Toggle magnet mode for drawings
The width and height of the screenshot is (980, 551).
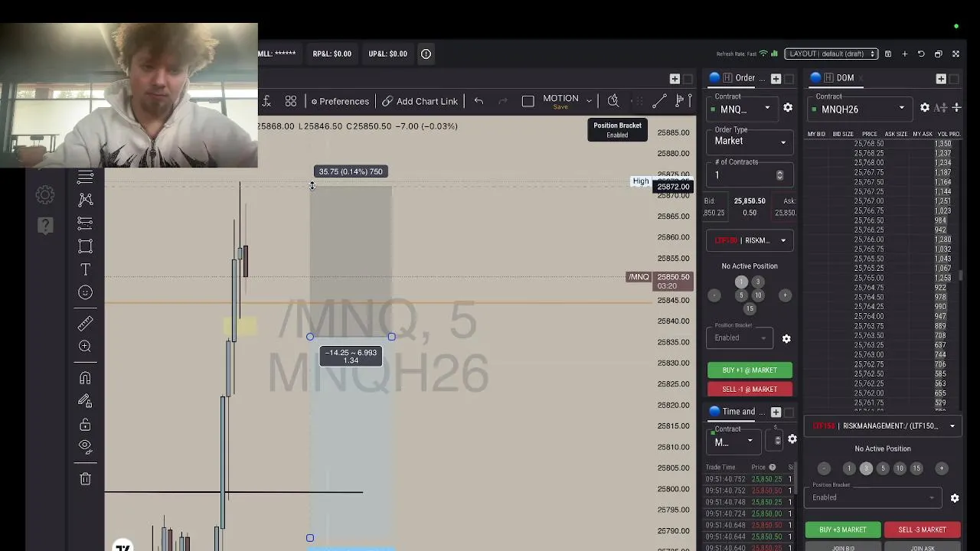tap(85, 378)
